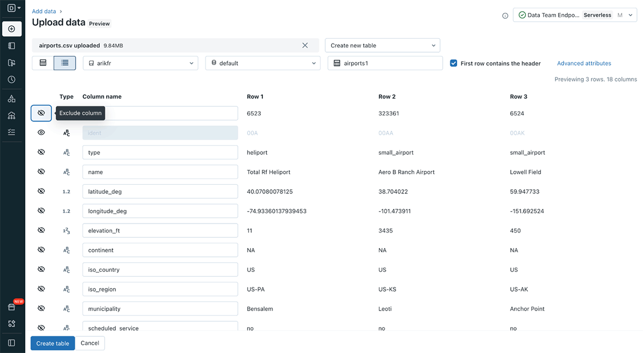This screenshot has height=353, width=644.
Task: Include the excluded ident column again
Action: pyautogui.click(x=41, y=133)
